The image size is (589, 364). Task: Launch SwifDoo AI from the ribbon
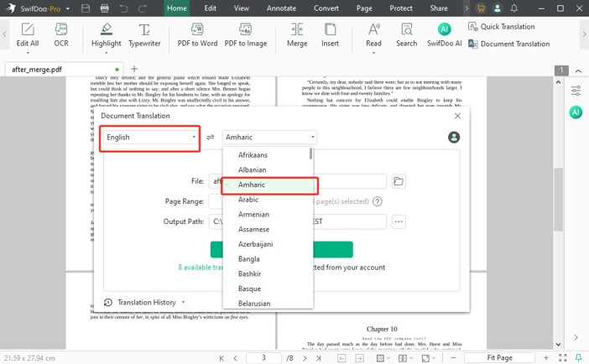tap(445, 34)
